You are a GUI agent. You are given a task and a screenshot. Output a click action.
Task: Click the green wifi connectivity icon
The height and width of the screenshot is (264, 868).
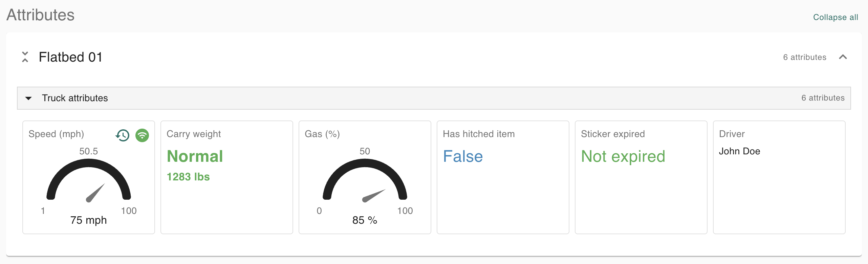coord(142,135)
